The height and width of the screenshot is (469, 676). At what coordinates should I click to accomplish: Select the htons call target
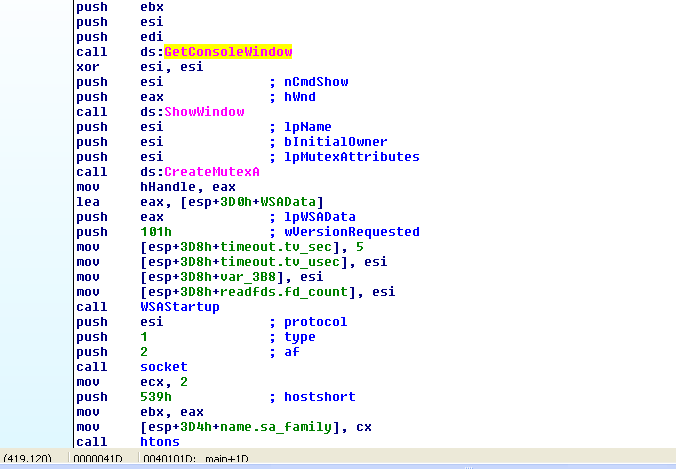coord(160,441)
